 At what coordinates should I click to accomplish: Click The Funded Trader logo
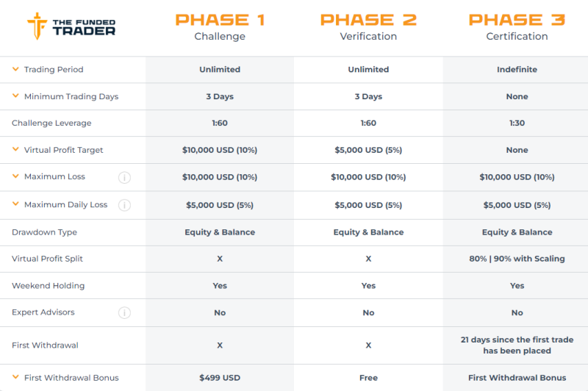pyautogui.click(x=71, y=26)
